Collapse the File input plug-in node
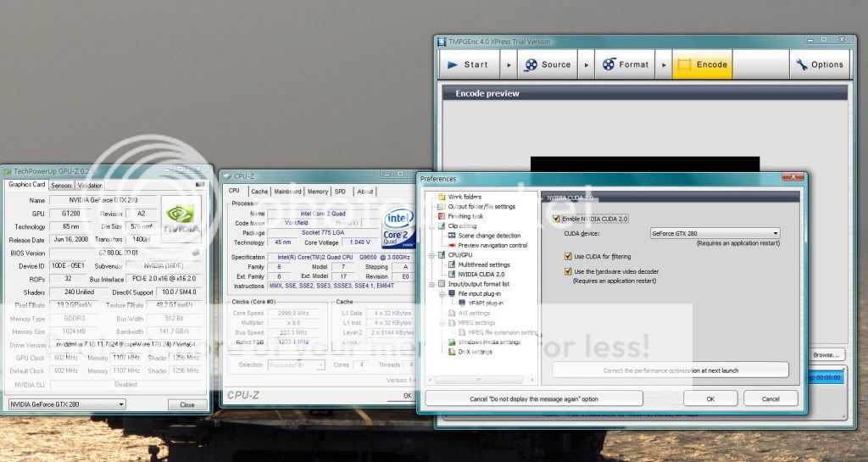Screen dimensions: 868x462 (442, 294)
